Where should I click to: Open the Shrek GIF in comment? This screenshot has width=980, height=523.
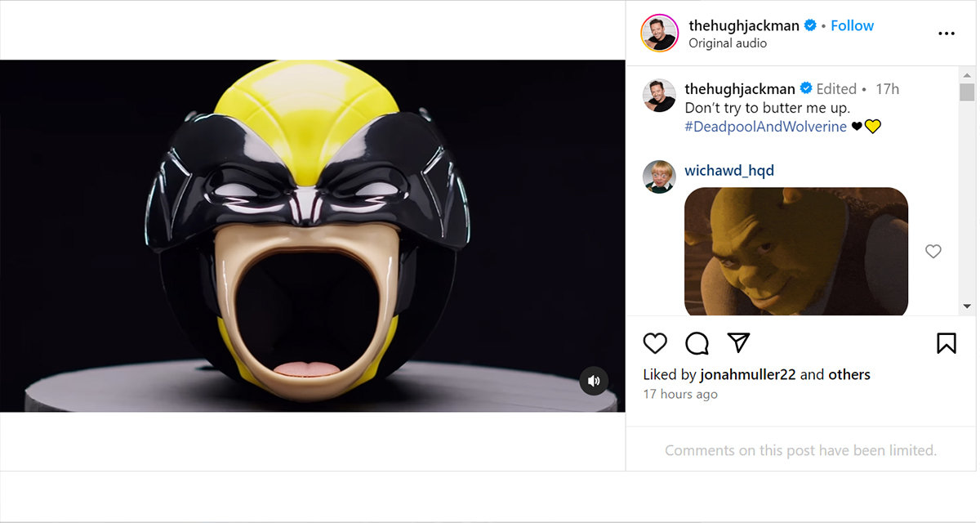(796, 252)
